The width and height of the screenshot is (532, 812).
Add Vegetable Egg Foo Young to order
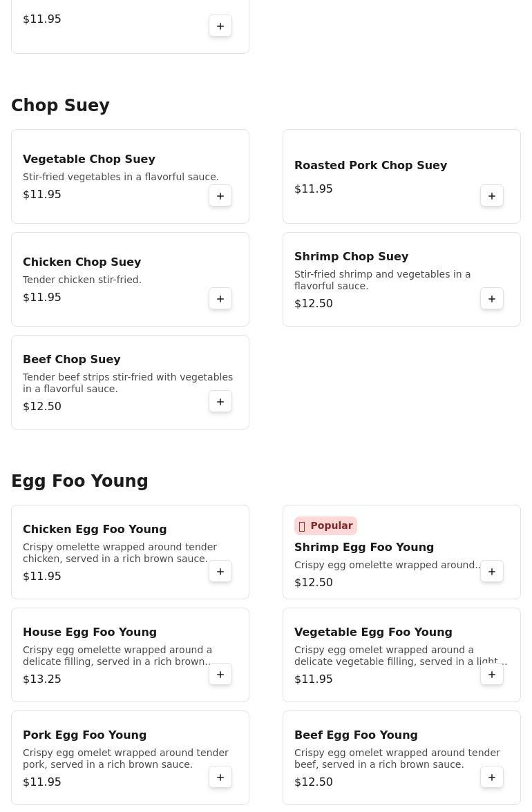click(x=492, y=674)
